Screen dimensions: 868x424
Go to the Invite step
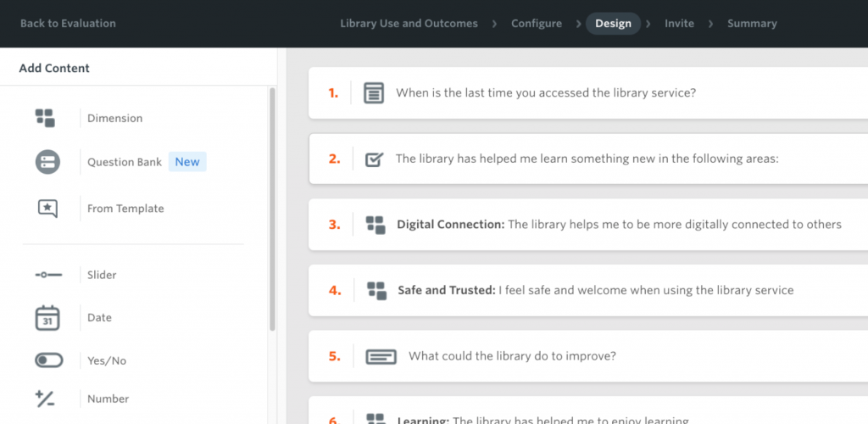click(679, 24)
